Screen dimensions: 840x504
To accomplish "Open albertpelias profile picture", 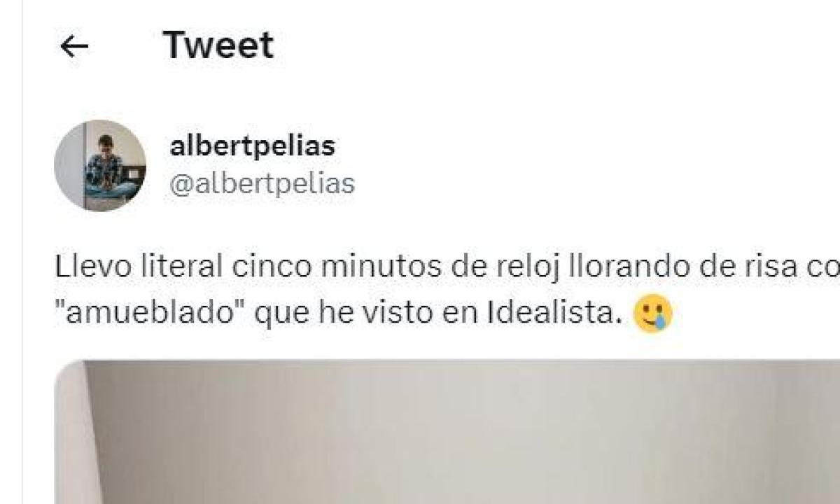I will coord(100,165).
